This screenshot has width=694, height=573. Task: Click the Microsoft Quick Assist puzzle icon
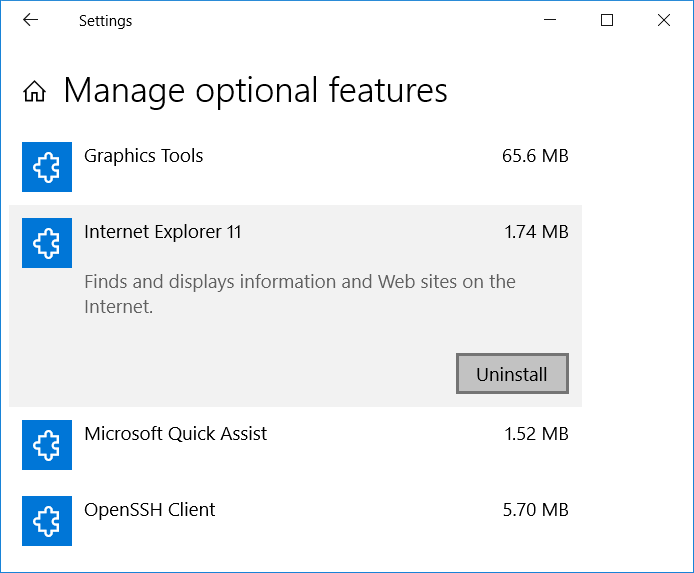47,445
